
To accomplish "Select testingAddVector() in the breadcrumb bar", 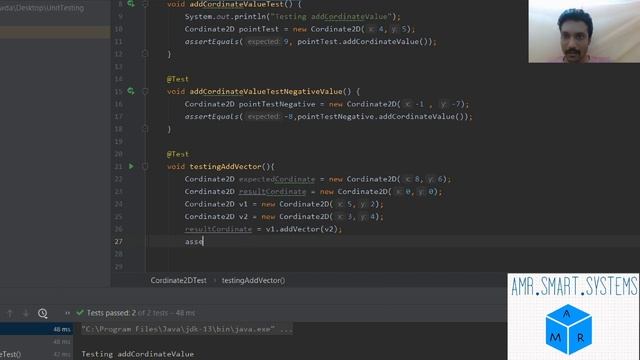I will click(253, 280).
